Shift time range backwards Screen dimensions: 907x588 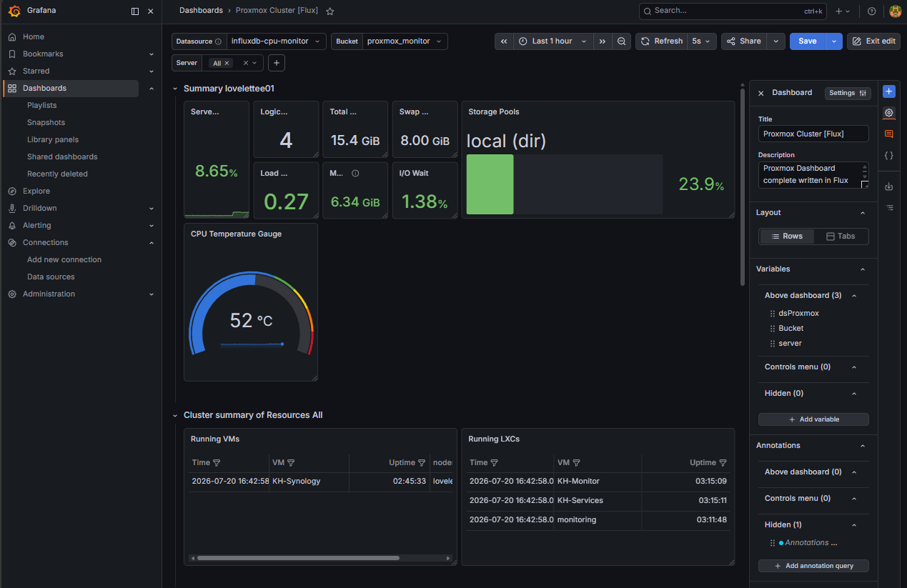point(504,41)
